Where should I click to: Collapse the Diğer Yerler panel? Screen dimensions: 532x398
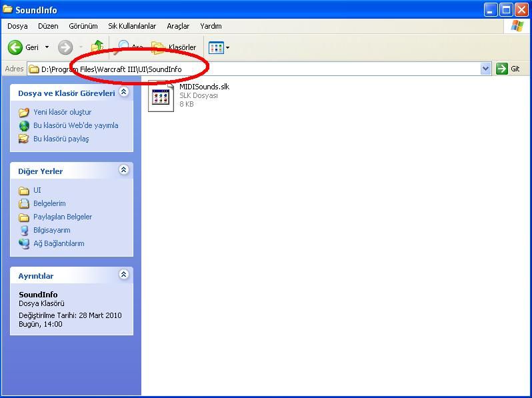[x=124, y=169]
